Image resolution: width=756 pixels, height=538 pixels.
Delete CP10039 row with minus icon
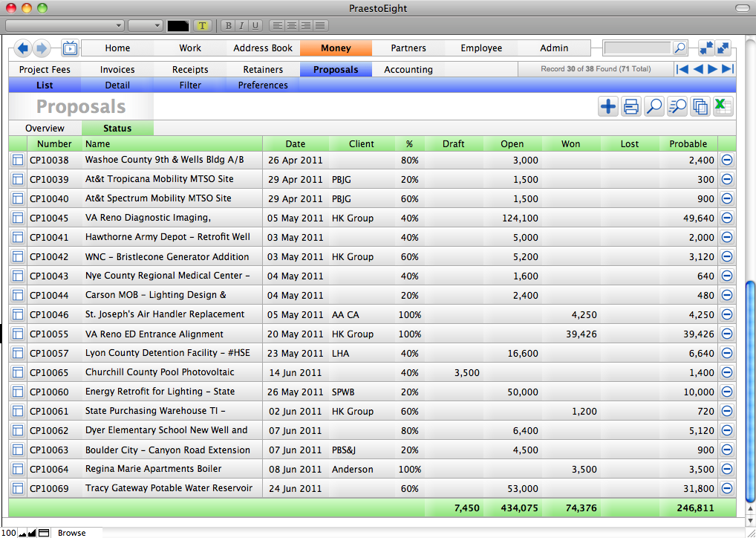pyautogui.click(x=727, y=179)
